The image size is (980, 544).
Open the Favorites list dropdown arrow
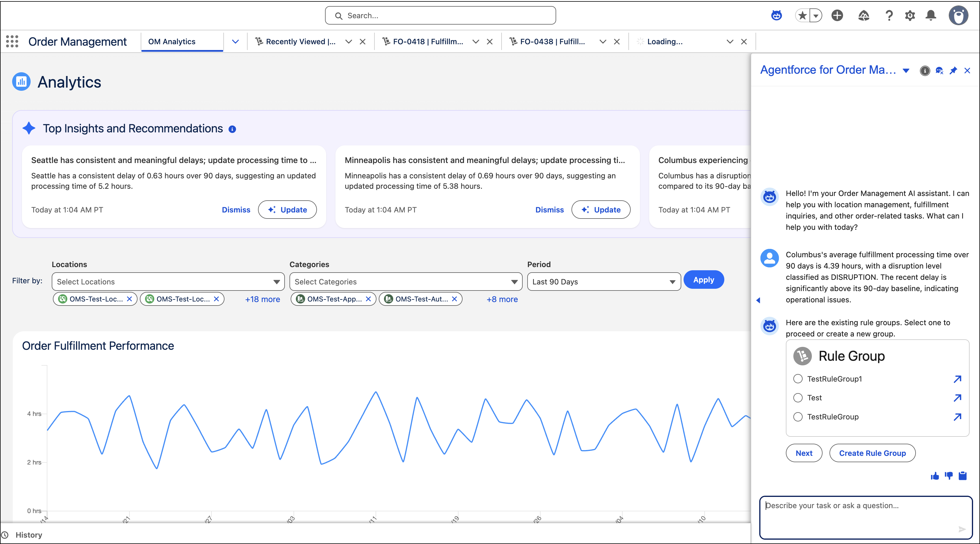[x=816, y=16]
